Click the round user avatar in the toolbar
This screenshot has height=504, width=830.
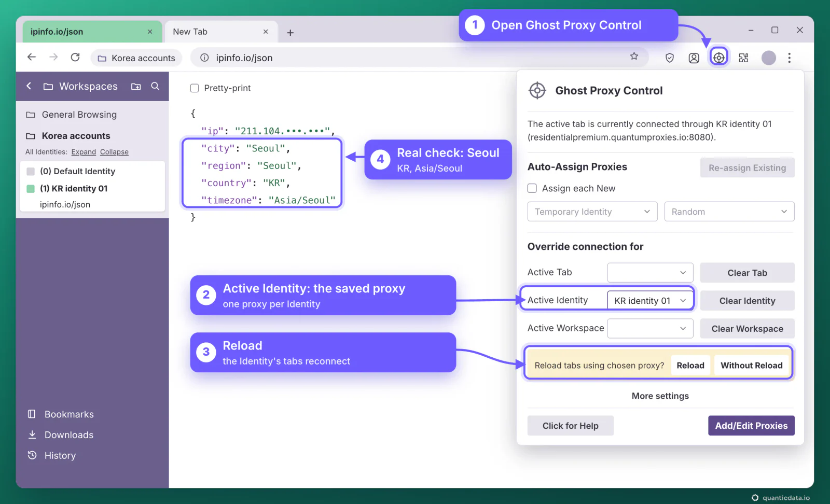(768, 58)
